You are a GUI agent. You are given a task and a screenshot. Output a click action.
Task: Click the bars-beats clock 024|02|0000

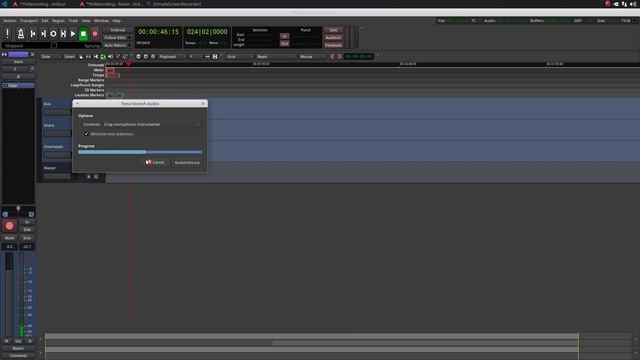click(207, 32)
